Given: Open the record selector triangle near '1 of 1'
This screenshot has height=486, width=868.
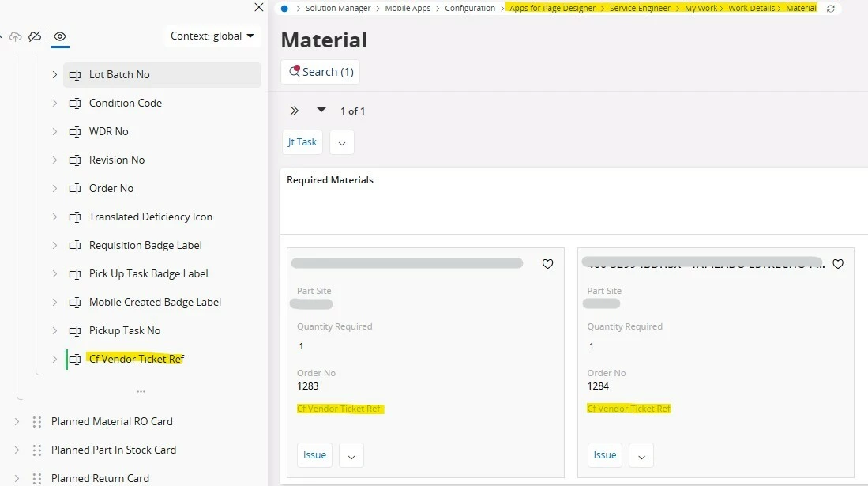Looking at the screenshot, I should (x=321, y=110).
